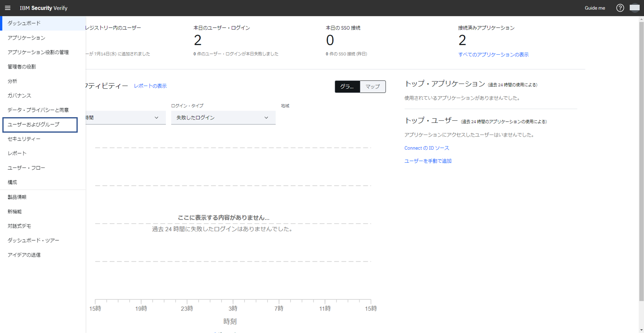Open ガバナンス in the sidebar
Viewport: 644px width, 333px height.
coord(43,95)
